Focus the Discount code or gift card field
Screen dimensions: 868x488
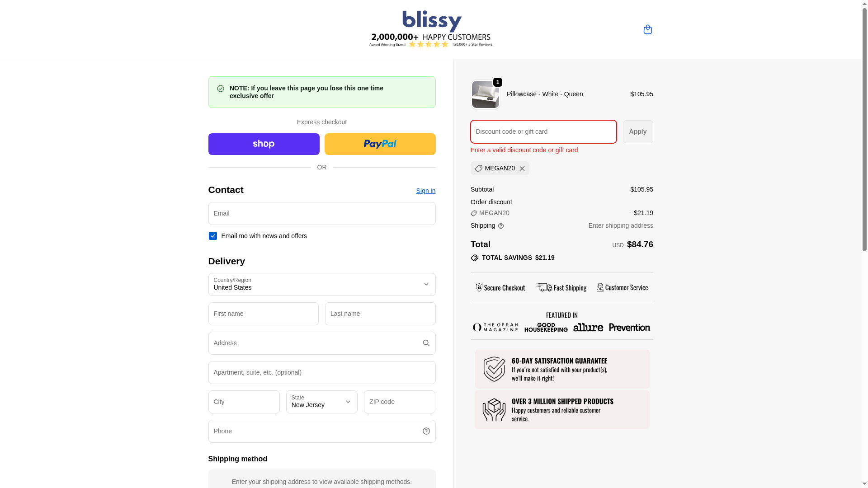click(x=543, y=131)
